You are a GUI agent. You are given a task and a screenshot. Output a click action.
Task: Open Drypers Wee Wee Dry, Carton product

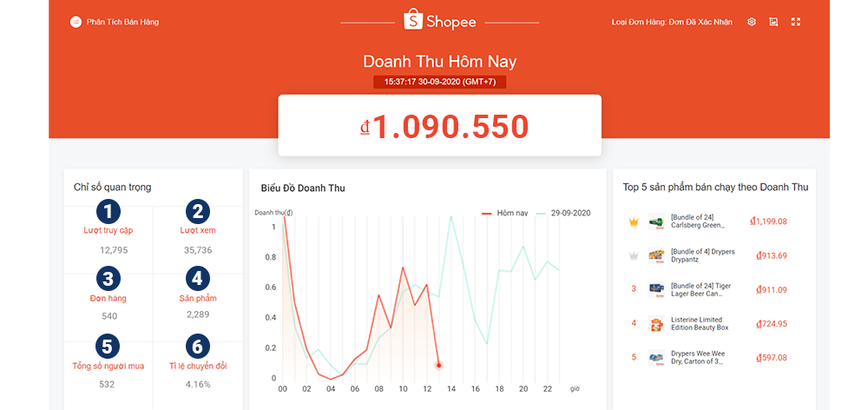(x=698, y=357)
